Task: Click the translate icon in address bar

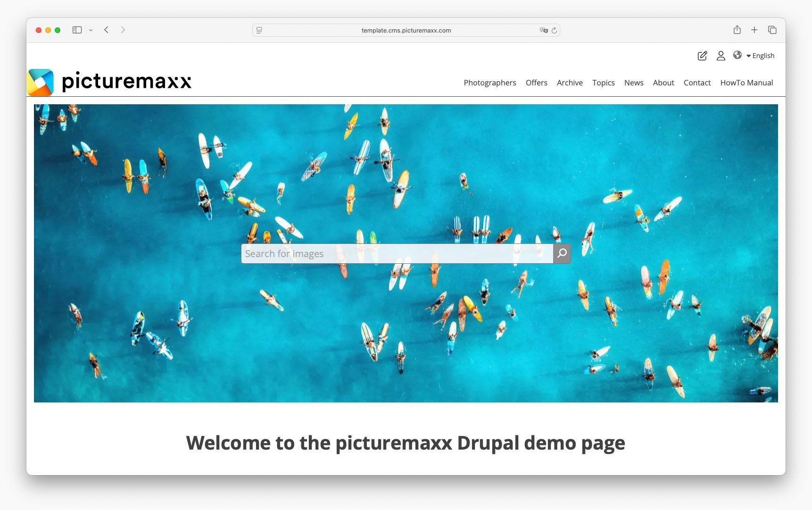Action: [543, 30]
